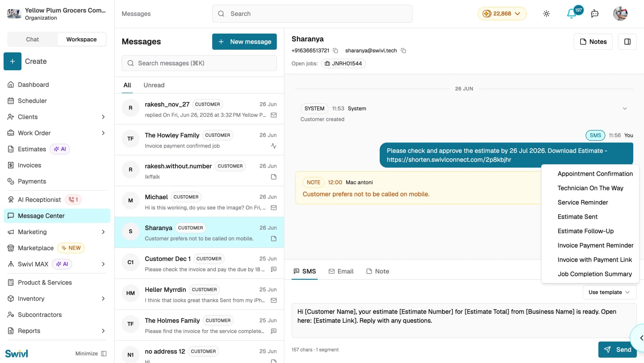
Task: Open AI Receptionist
Action: [57, 200]
